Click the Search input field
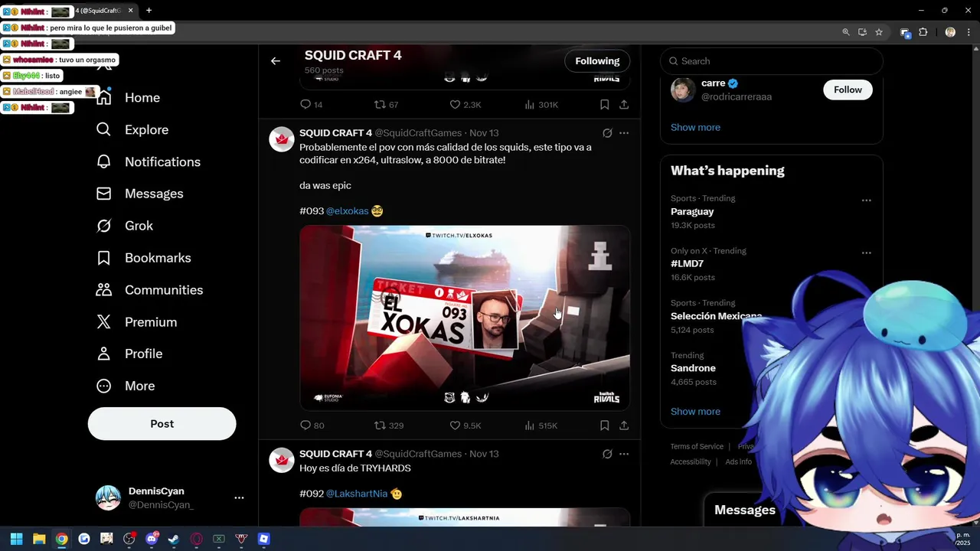980x551 pixels. pos(772,61)
